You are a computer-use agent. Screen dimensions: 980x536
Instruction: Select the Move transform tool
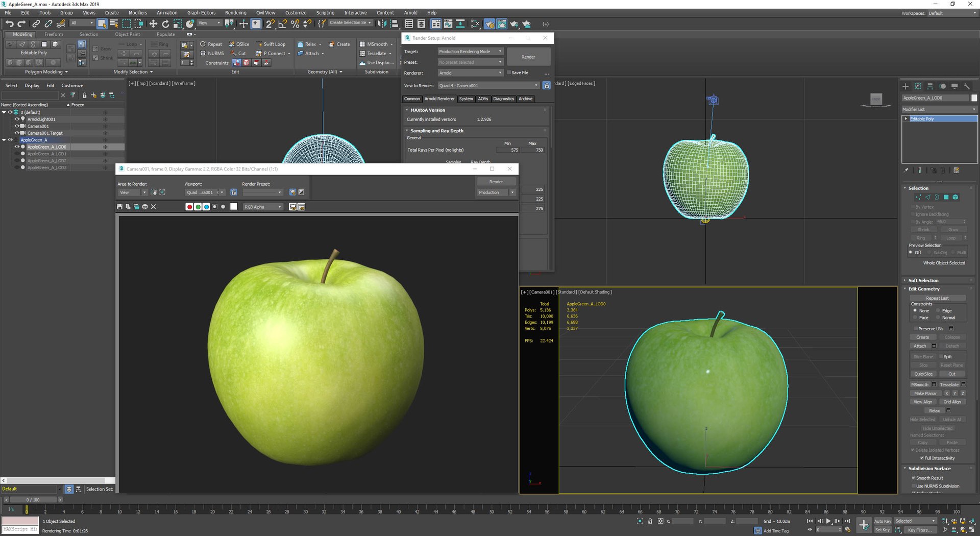[x=153, y=23]
